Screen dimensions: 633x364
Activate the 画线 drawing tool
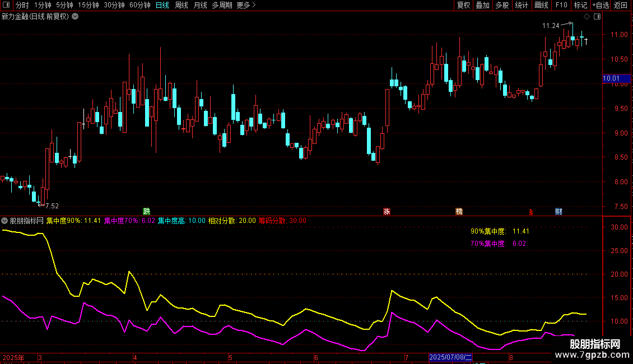(x=541, y=5)
